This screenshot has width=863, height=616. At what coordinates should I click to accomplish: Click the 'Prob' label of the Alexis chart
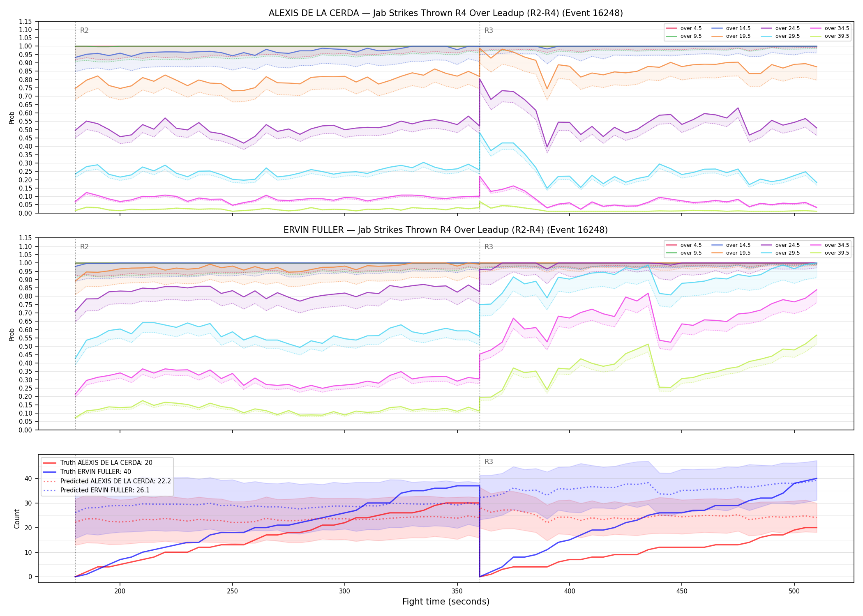(12, 118)
